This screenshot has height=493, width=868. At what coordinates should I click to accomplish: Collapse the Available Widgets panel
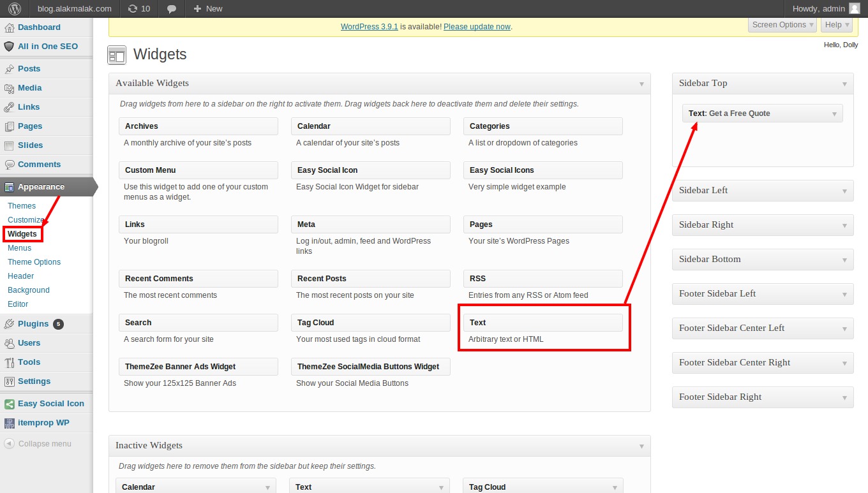[x=641, y=84]
